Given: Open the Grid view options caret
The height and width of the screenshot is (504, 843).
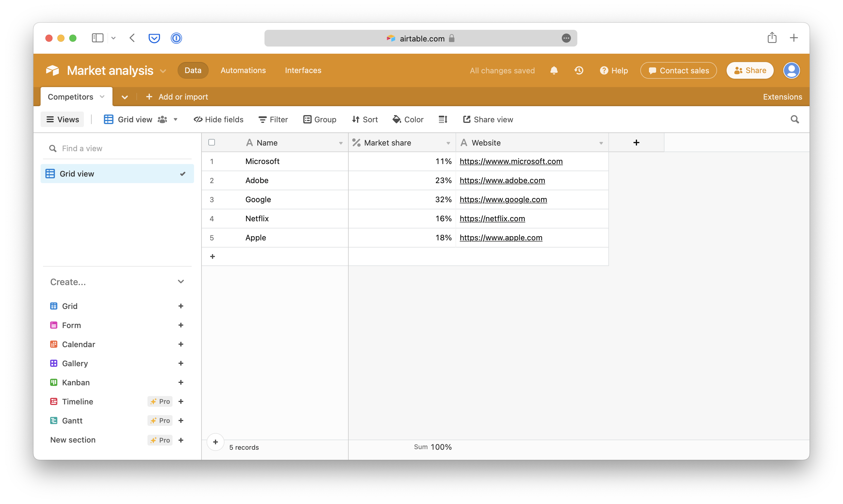Looking at the screenshot, I should tap(176, 119).
